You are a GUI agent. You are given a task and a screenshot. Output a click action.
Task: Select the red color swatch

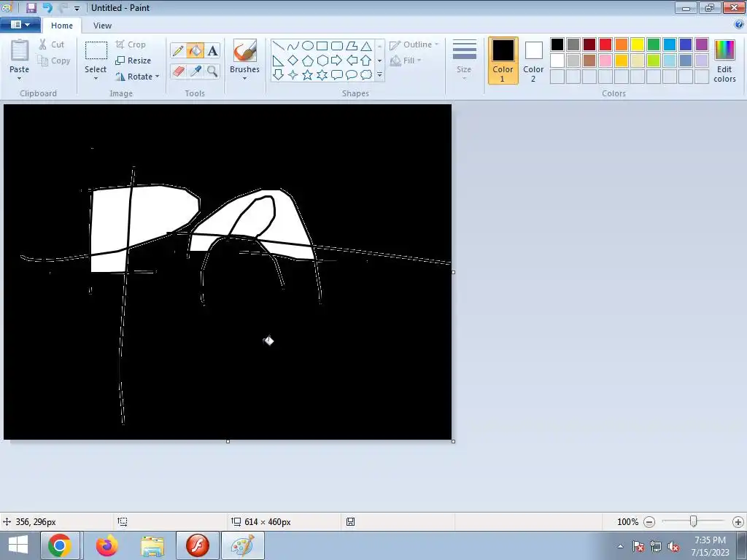tap(605, 45)
